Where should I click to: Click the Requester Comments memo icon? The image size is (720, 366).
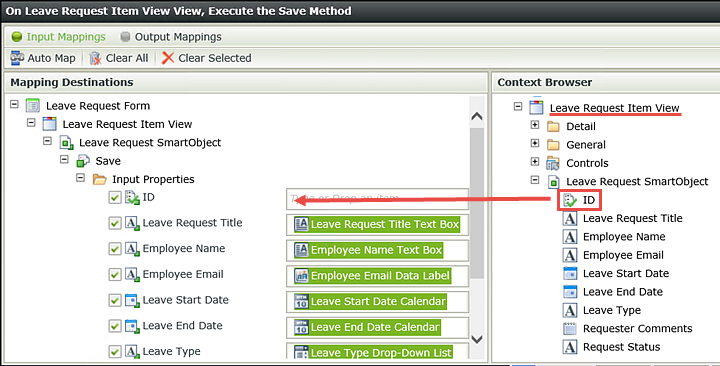(570, 328)
